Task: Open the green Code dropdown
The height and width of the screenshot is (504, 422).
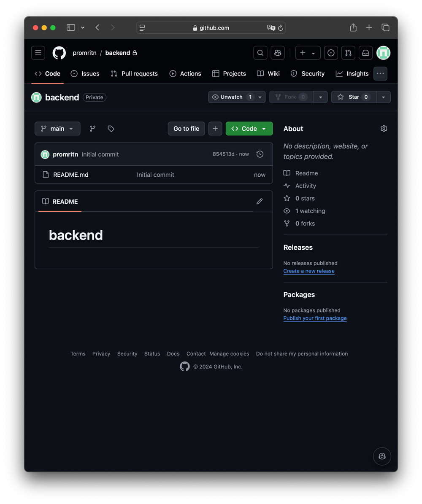Action: coord(249,129)
